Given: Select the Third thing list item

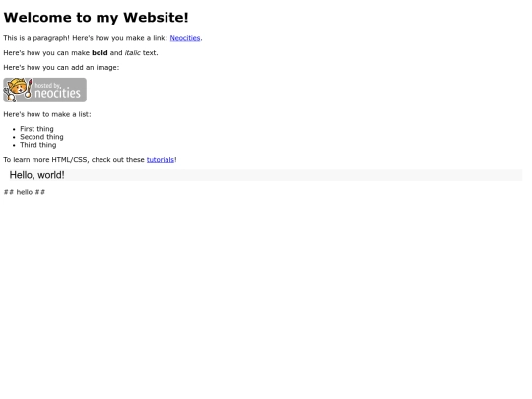Looking at the screenshot, I should [x=38, y=145].
